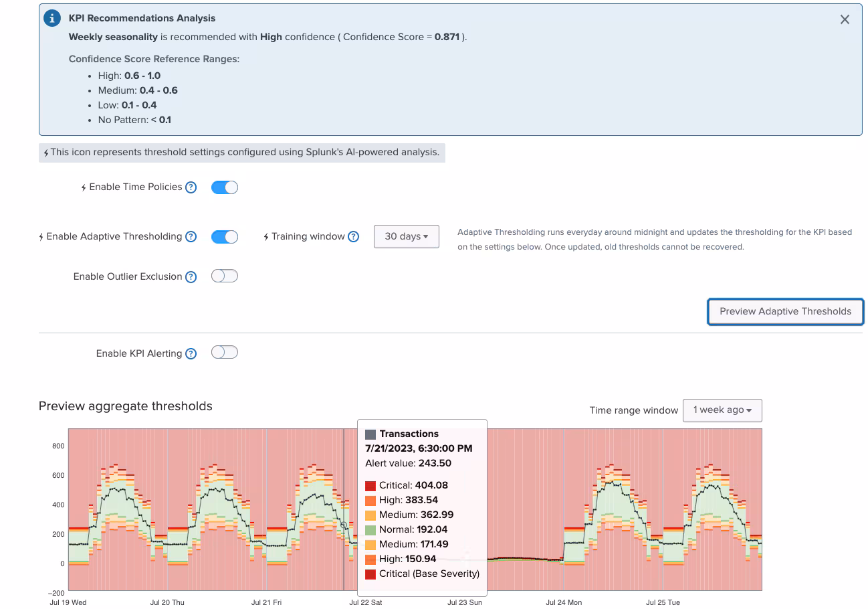Image resolution: width=868 pixels, height=609 pixels.
Task: Dismiss the KPI Recommendations Analysis banner
Action: (845, 19)
